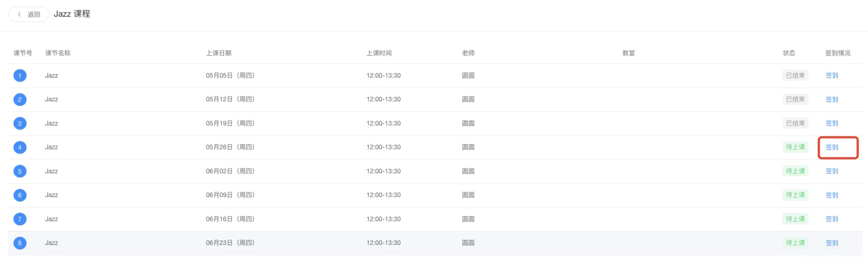Click lesson number 1 circle badge

[20, 75]
